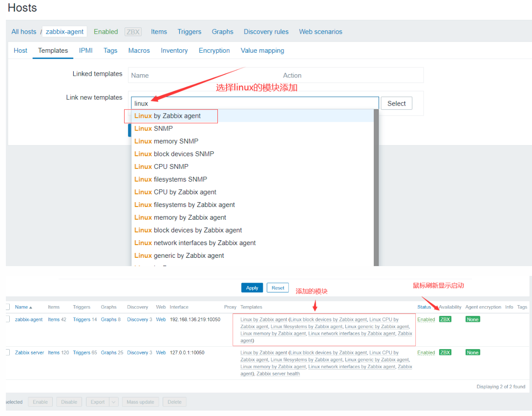
Task: Toggle Enabled status of Zabbix server row
Action: click(x=426, y=353)
